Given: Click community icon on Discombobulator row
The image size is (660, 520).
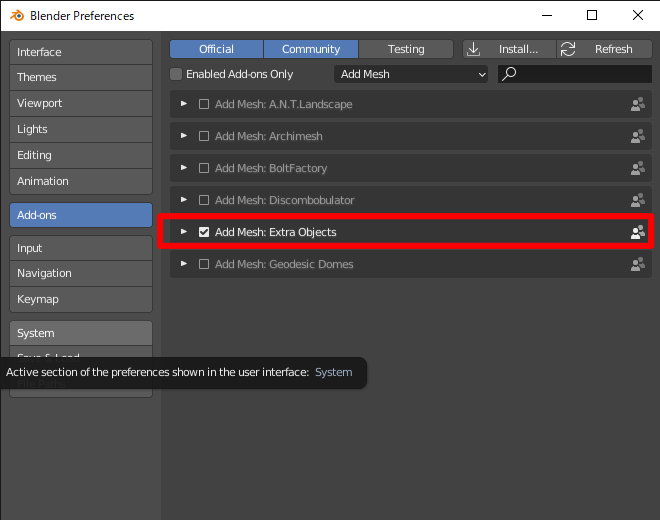Looking at the screenshot, I should 638,200.
